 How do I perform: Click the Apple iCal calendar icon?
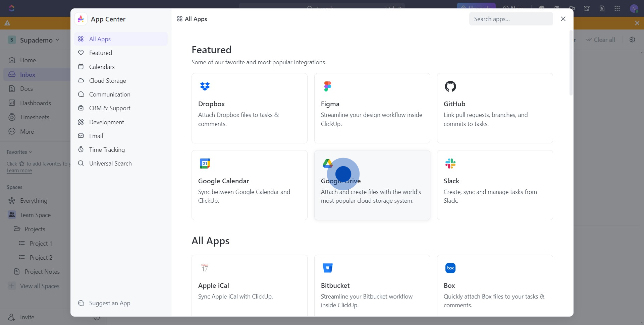[x=205, y=268]
